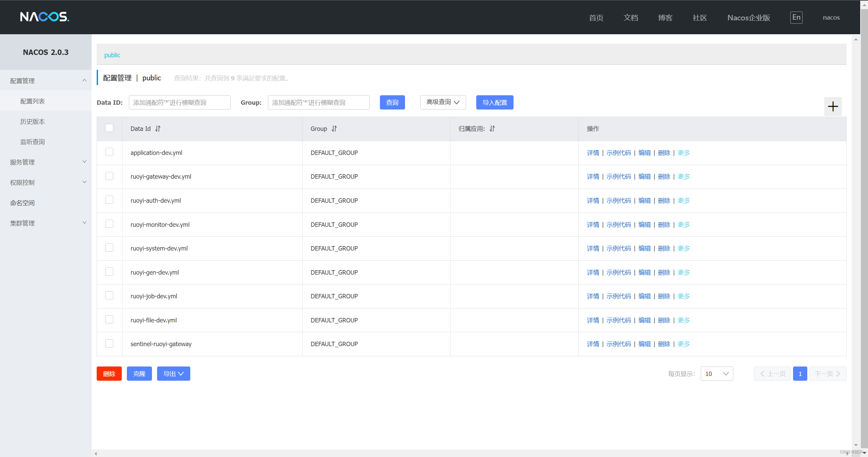This screenshot has width=868, height=457.
Task: Go to page 1 in the pagination
Action: click(x=800, y=374)
